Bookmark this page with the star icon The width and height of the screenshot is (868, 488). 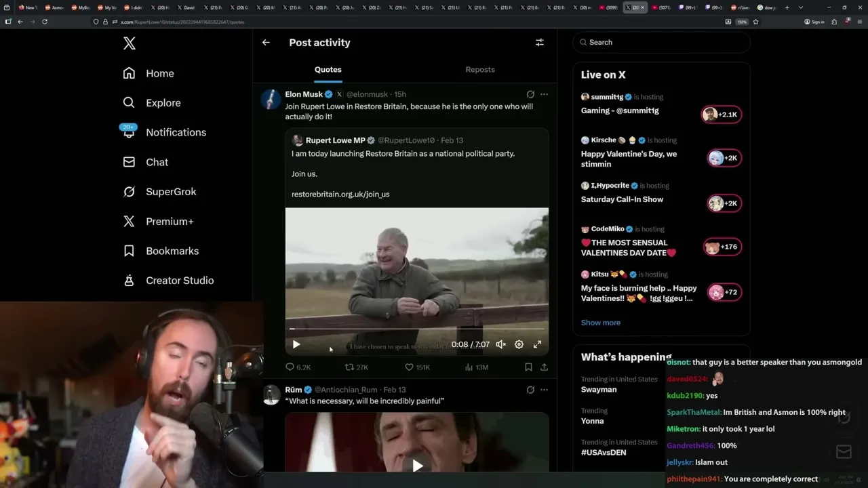click(755, 22)
